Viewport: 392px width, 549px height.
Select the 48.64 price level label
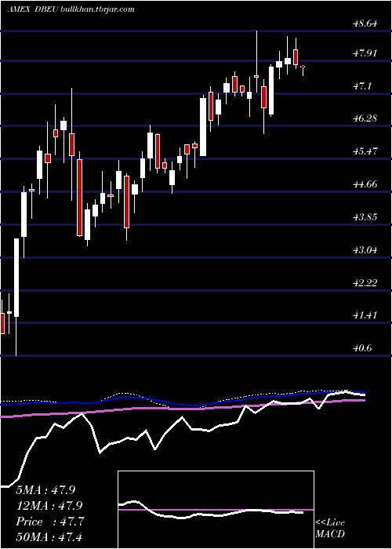click(365, 24)
